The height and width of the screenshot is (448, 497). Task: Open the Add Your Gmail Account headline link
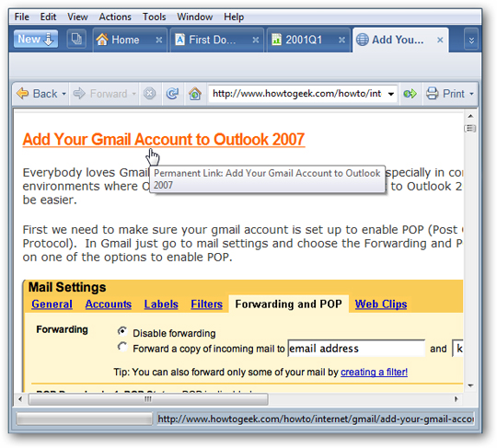coord(164,140)
